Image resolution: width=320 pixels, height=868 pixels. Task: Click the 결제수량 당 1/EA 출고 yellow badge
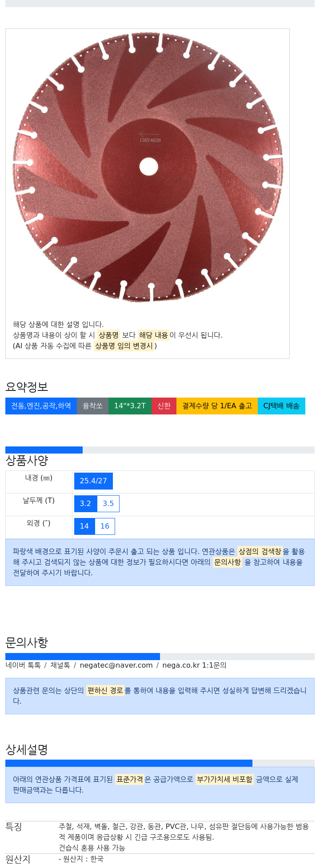[217, 406]
